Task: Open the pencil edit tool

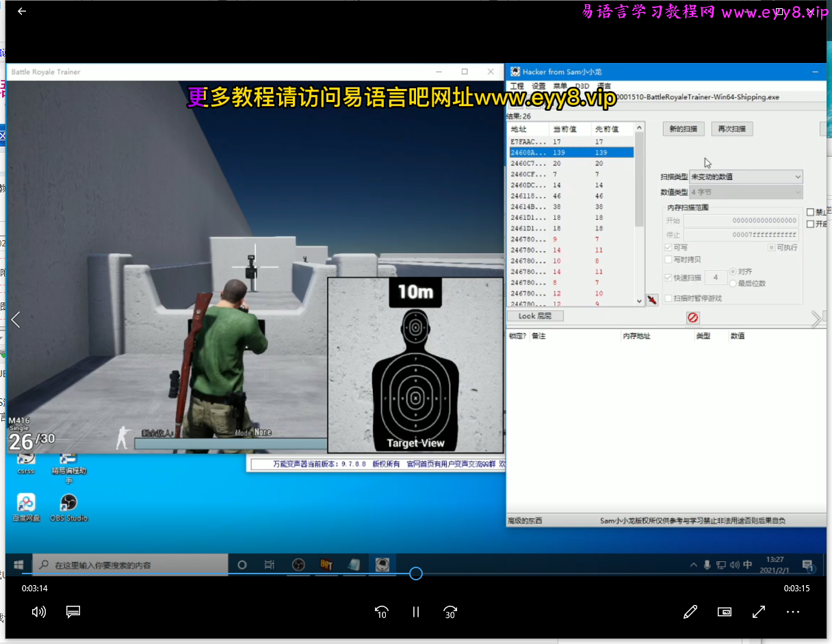Action: click(x=690, y=612)
